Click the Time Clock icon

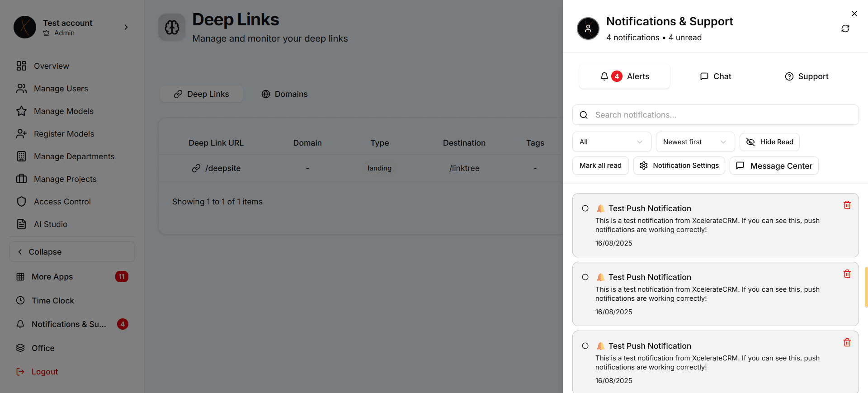coord(20,300)
